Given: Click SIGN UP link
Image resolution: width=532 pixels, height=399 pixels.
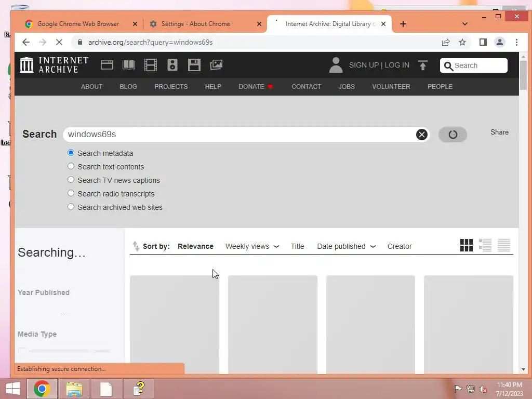Looking at the screenshot, I should pyautogui.click(x=364, y=65).
